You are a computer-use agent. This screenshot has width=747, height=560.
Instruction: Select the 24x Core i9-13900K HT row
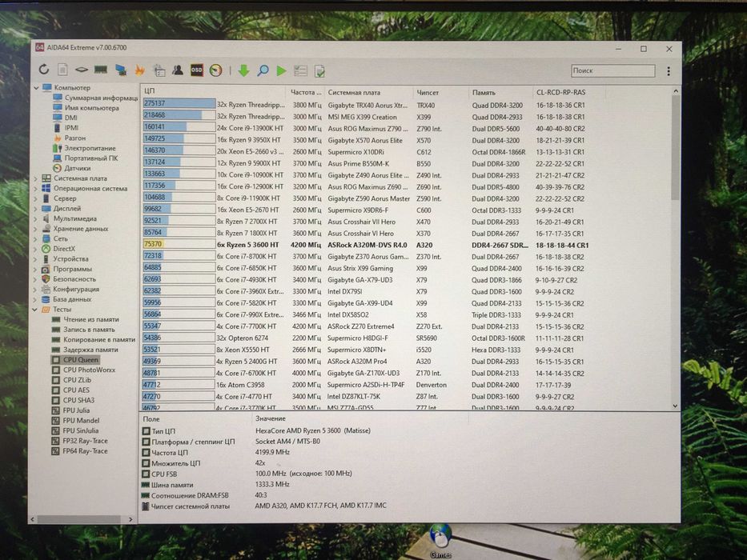pyautogui.click(x=364, y=128)
